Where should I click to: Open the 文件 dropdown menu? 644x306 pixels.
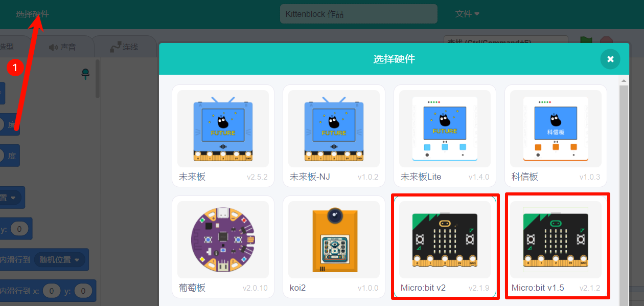click(467, 14)
